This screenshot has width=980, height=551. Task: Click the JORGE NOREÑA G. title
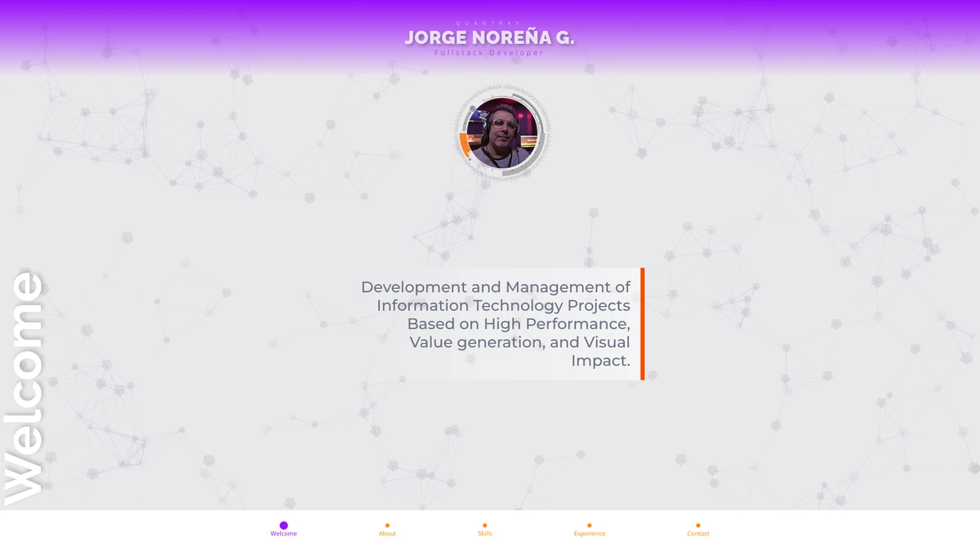click(489, 38)
